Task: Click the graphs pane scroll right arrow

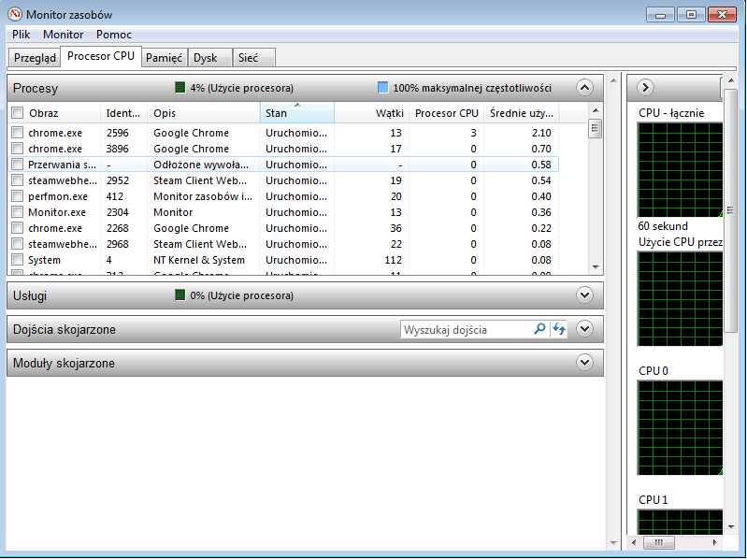Action: click(x=714, y=542)
